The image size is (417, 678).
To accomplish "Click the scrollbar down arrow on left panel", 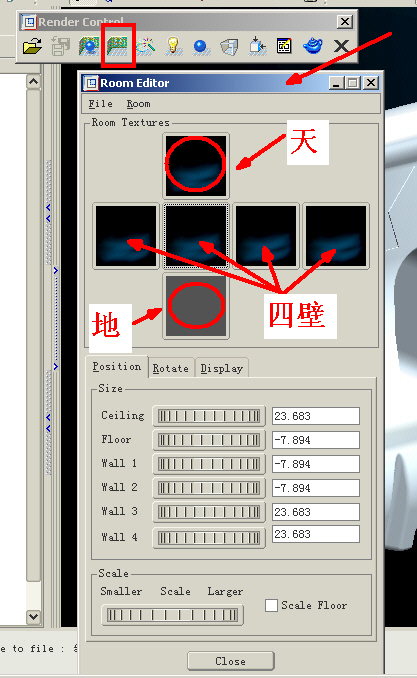I will 34,616.
